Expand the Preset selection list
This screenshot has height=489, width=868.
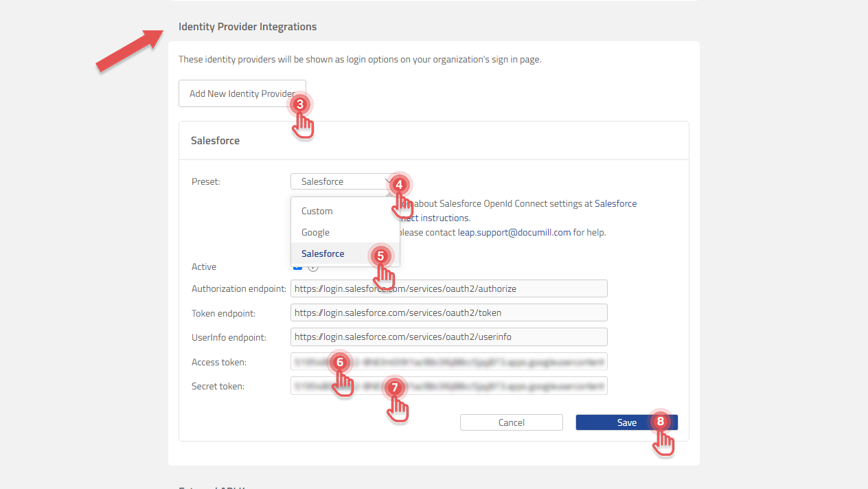343,181
